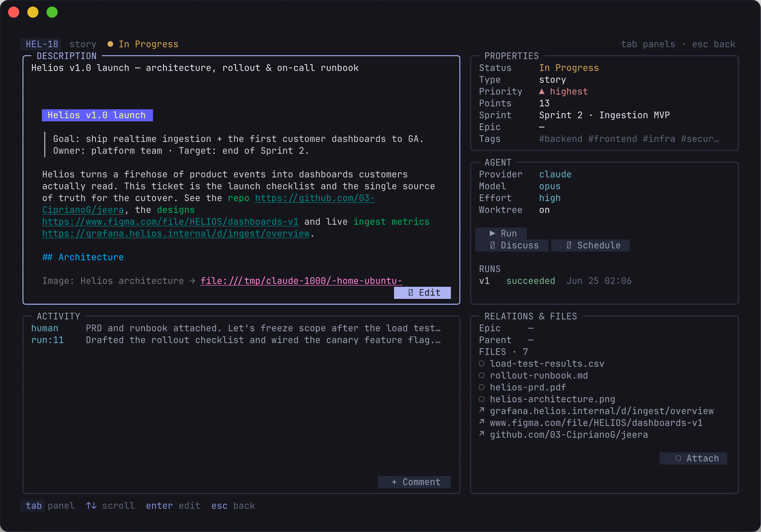Click the "## Architecture" heading
The height and width of the screenshot is (532, 761).
click(83, 257)
